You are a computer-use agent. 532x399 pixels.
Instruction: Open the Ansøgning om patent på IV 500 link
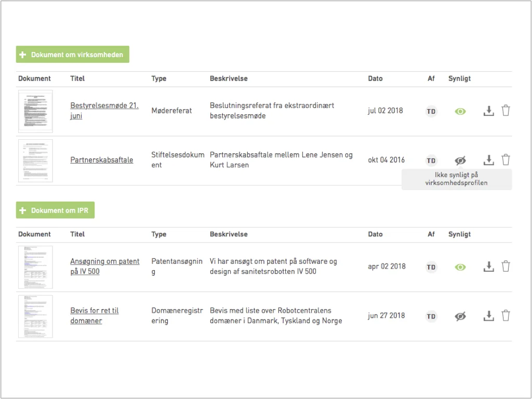click(x=104, y=267)
